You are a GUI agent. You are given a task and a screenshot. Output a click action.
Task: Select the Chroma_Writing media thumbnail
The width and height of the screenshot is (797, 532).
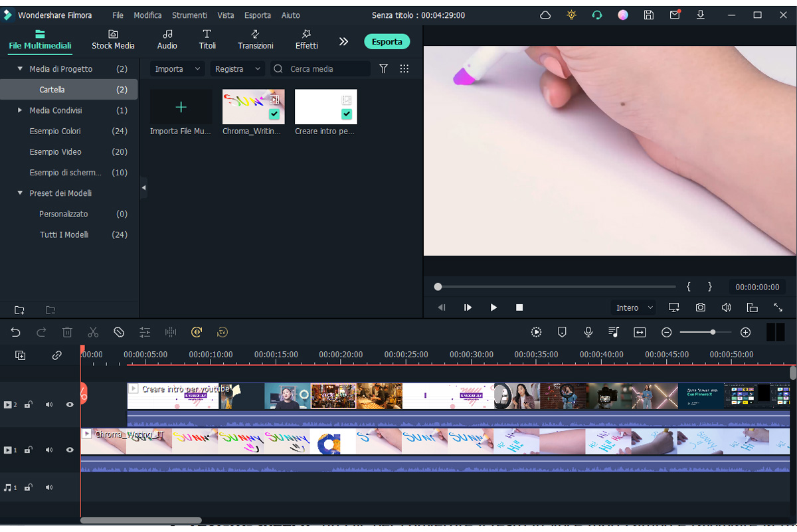[253, 107]
